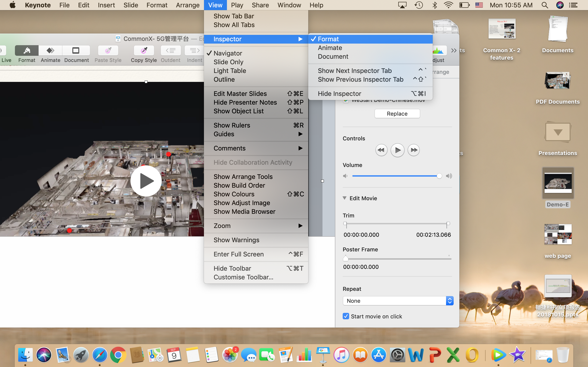Select Hide Inspector menu item

point(339,94)
